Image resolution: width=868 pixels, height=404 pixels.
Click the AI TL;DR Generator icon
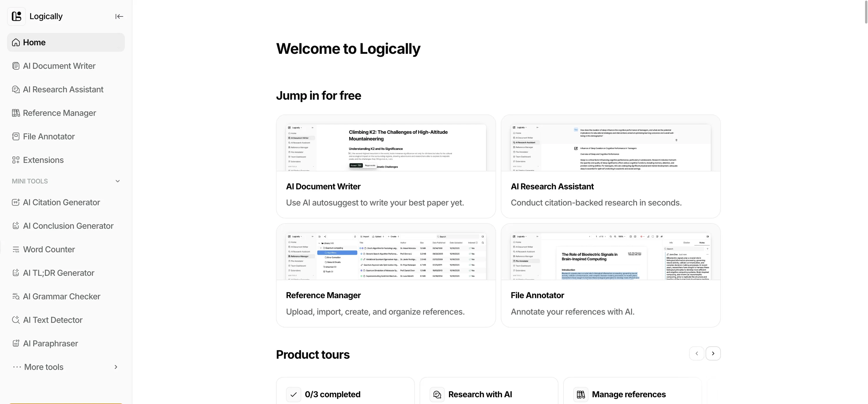(x=16, y=273)
